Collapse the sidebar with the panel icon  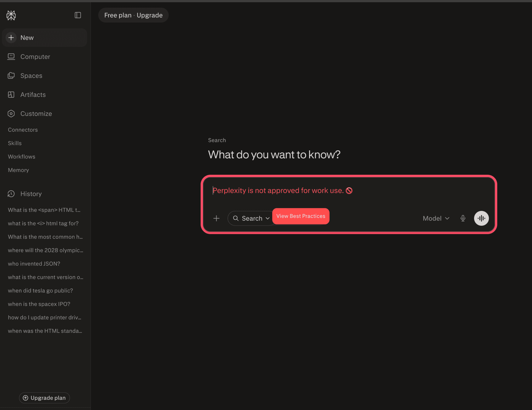click(78, 15)
